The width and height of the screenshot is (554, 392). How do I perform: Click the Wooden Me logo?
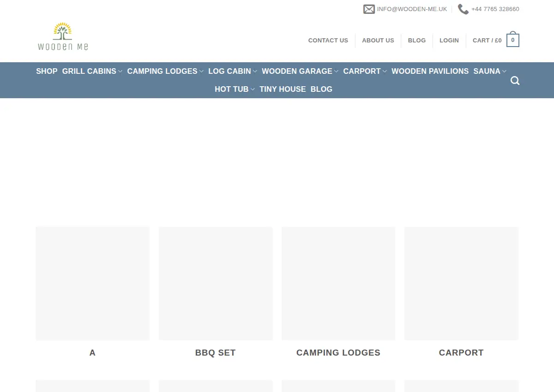(x=63, y=36)
